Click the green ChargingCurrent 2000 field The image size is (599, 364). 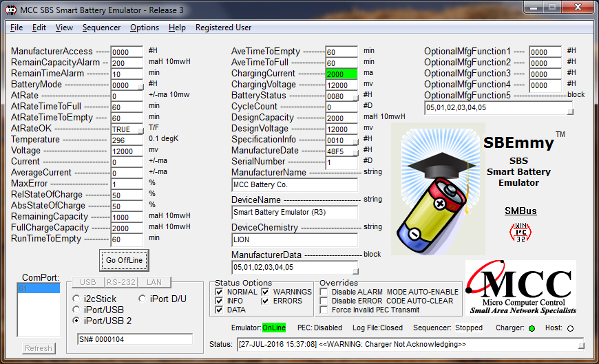(341, 74)
